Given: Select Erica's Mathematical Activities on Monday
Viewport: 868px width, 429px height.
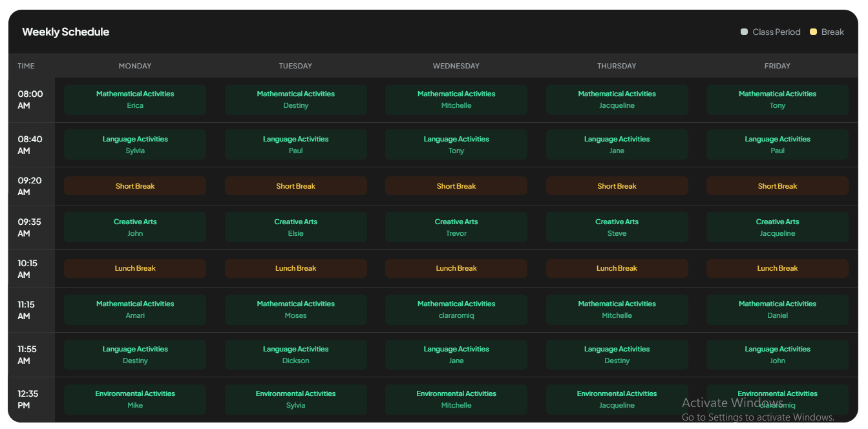Looking at the screenshot, I should [x=134, y=99].
